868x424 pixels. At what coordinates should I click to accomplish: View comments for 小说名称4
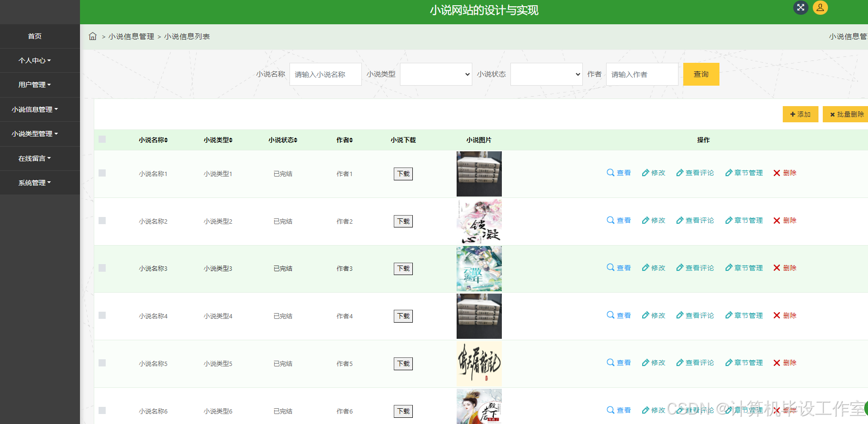coord(695,316)
